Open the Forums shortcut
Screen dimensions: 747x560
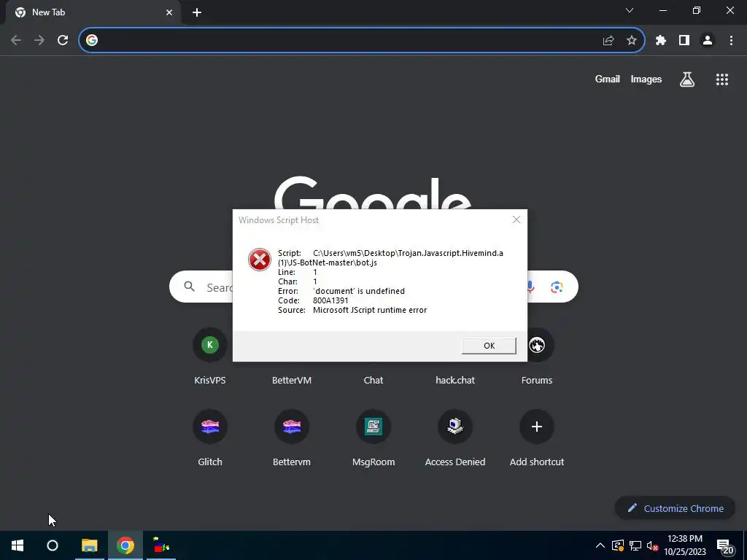tap(537, 345)
